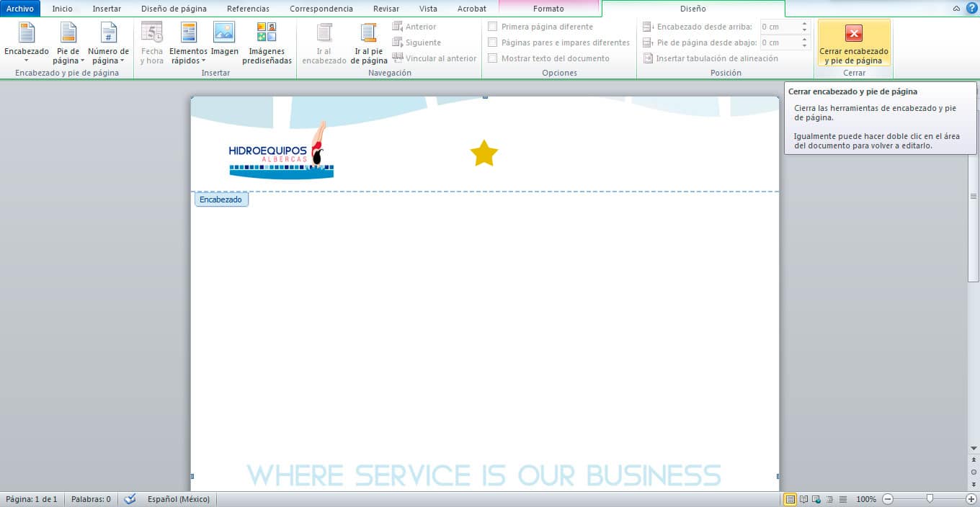Viewport: 980px width, 507px height.
Task: Enable Primera página diferente checkbox
Action: [x=493, y=27]
